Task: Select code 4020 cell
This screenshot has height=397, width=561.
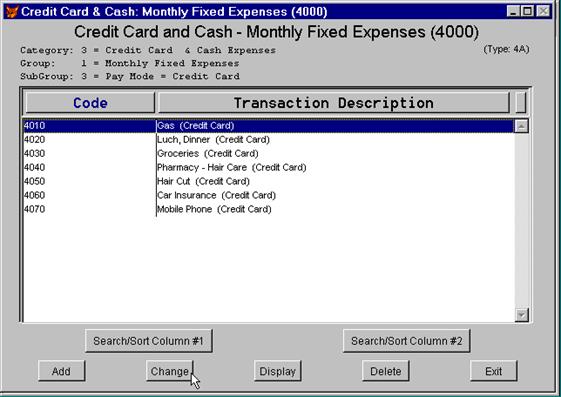Action: [89, 139]
